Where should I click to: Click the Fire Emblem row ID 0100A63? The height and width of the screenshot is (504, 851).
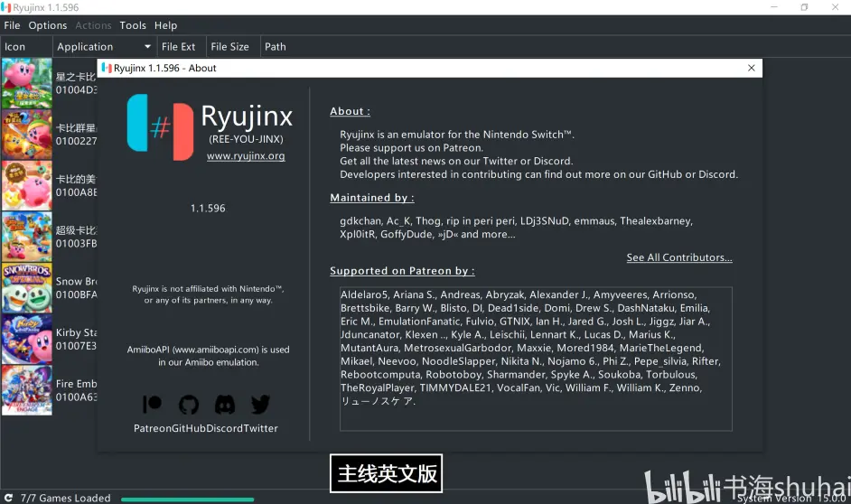coord(77,397)
